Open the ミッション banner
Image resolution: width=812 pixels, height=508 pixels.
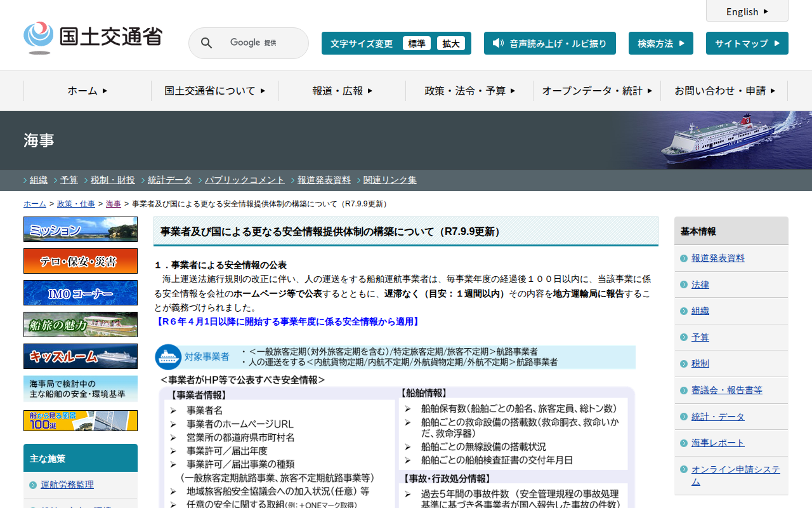[81, 229]
